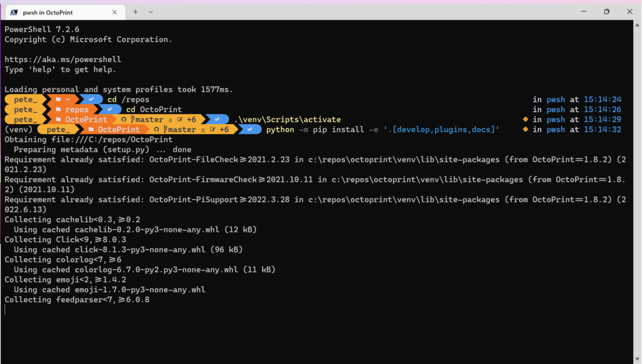Click the "Collecting feedparser<7,>=6.0.8" line
642x364 pixels.
[x=77, y=300]
